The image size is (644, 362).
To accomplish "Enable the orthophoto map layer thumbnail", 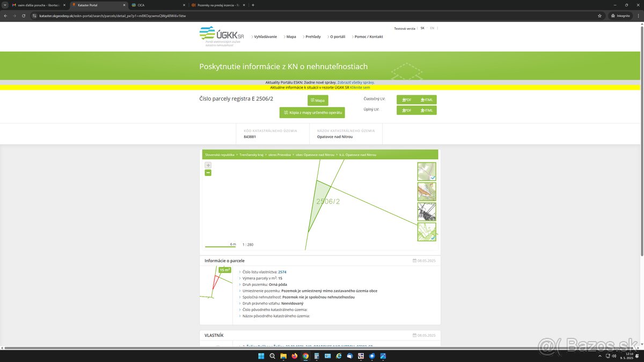I will pos(427,191).
